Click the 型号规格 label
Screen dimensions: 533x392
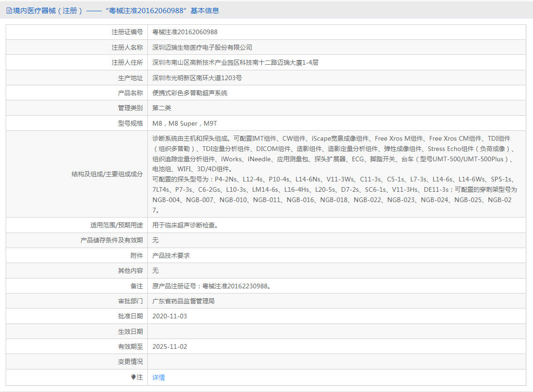(x=130, y=124)
